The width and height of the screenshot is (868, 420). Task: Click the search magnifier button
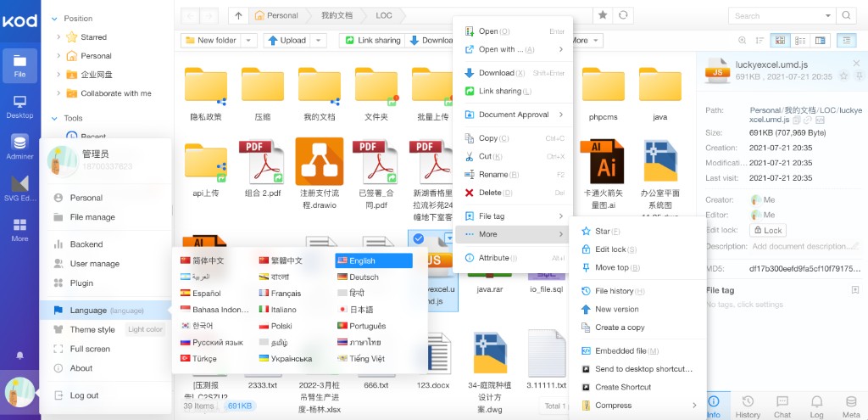tap(845, 15)
